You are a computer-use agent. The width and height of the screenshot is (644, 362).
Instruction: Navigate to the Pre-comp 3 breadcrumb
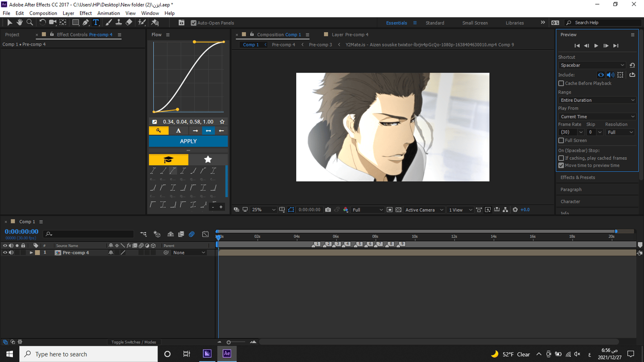click(x=320, y=45)
